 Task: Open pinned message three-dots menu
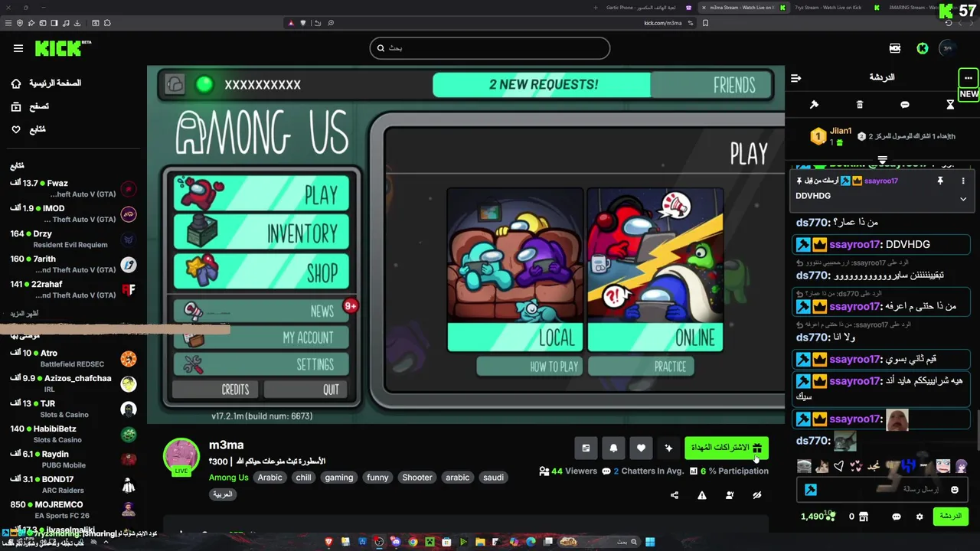click(963, 181)
